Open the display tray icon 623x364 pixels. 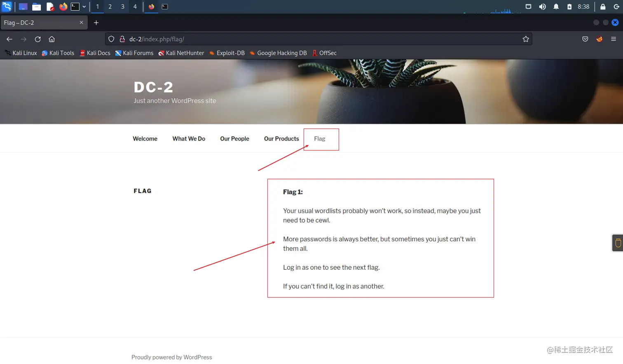(528, 7)
